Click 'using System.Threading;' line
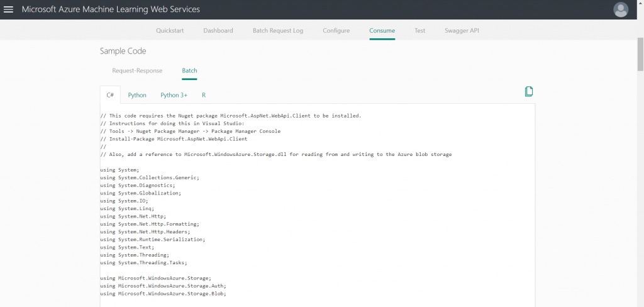Screen dimensions: 644x307 coord(135,255)
